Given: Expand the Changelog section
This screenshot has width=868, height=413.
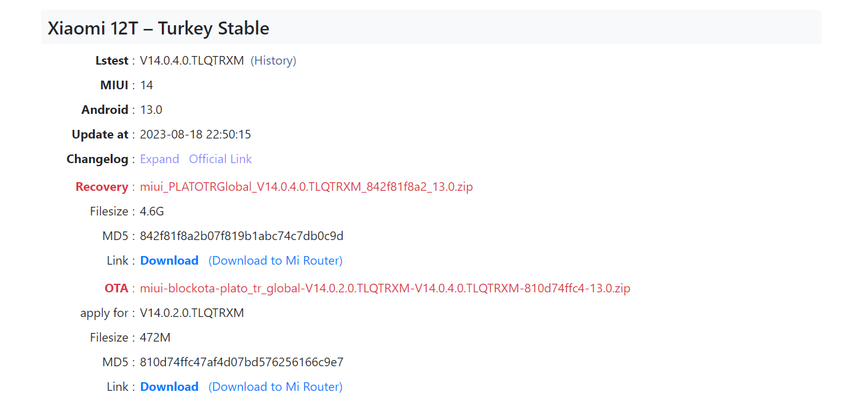Looking at the screenshot, I should tap(159, 159).
